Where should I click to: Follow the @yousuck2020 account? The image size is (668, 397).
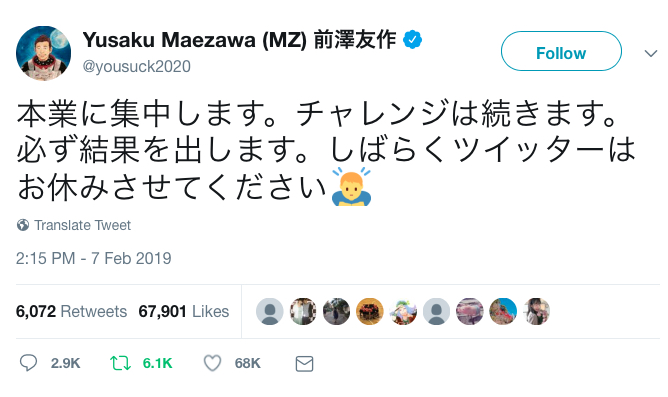point(561,51)
